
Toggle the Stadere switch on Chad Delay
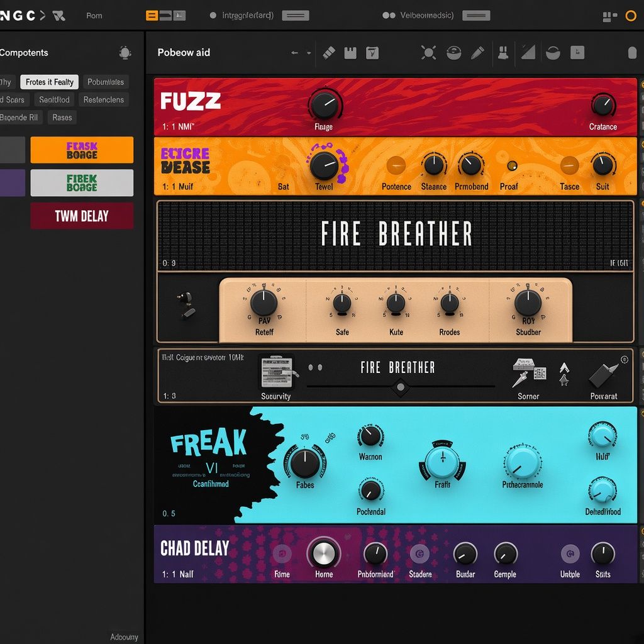click(x=419, y=554)
